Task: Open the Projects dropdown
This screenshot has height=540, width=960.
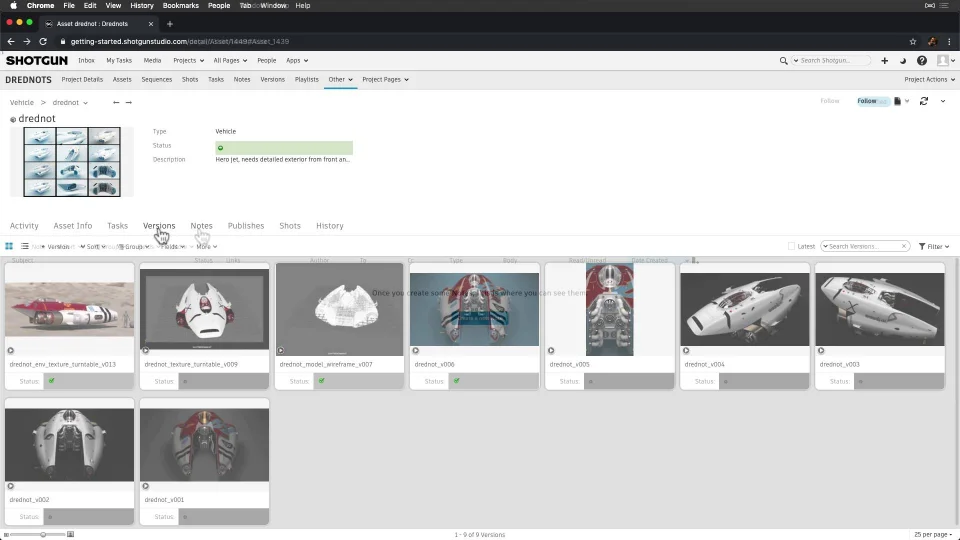Action: coord(189,61)
